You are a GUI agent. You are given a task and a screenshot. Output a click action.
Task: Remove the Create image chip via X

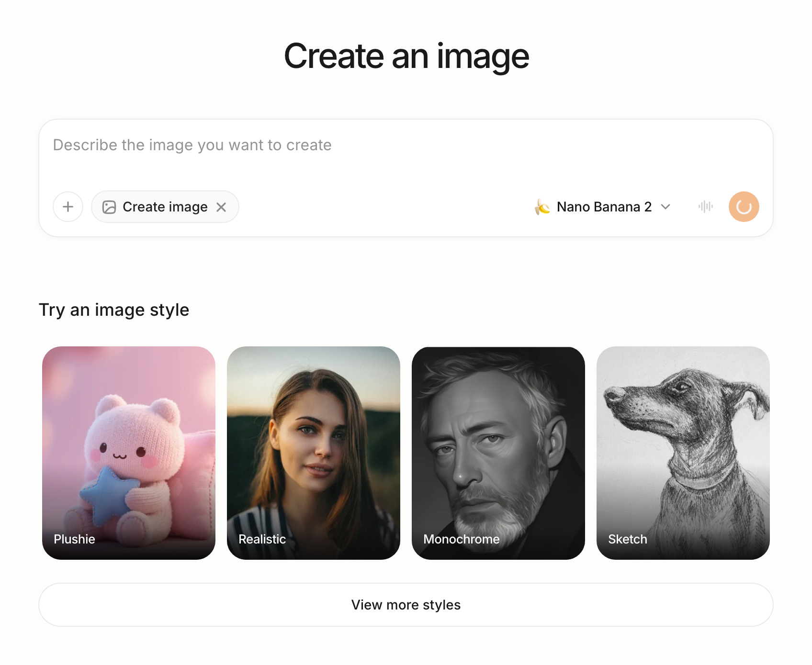(x=221, y=207)
